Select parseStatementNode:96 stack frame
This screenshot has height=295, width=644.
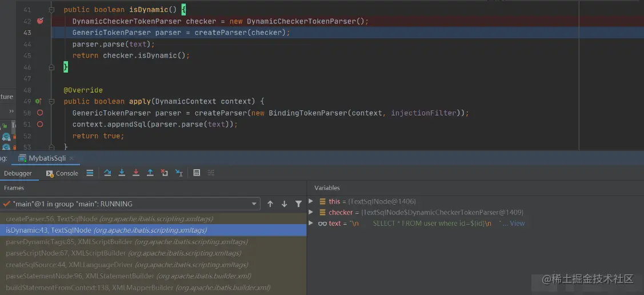[153, 276]
